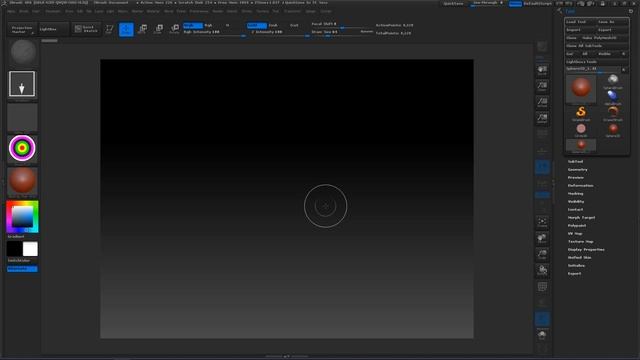Viewport: 640px width, 360px height.
Task: Select the Cylinder3D tool
Action: click(581, 130)
